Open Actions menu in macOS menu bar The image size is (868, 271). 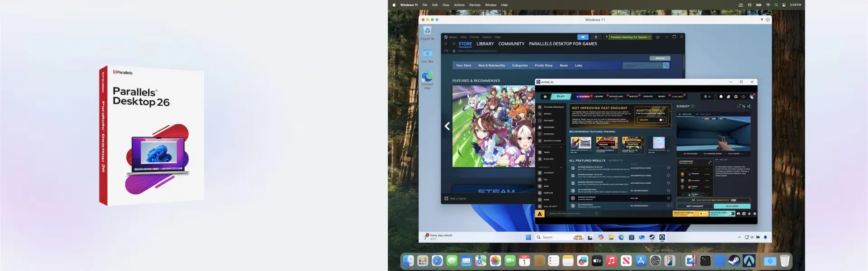(x=459, y=5)
